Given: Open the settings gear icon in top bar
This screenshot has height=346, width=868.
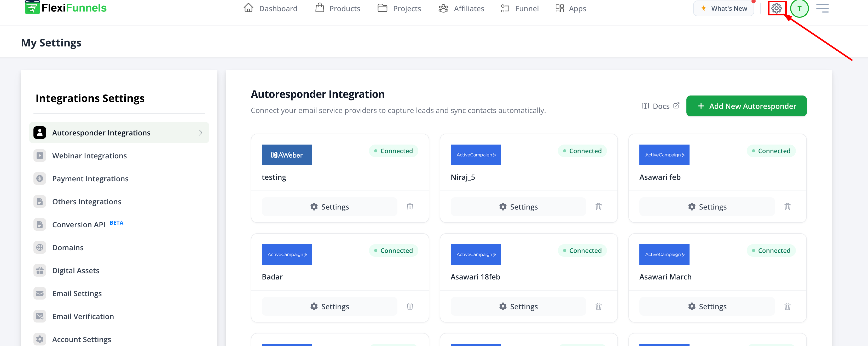Looking at the screenshot, I should click(776, 8).
